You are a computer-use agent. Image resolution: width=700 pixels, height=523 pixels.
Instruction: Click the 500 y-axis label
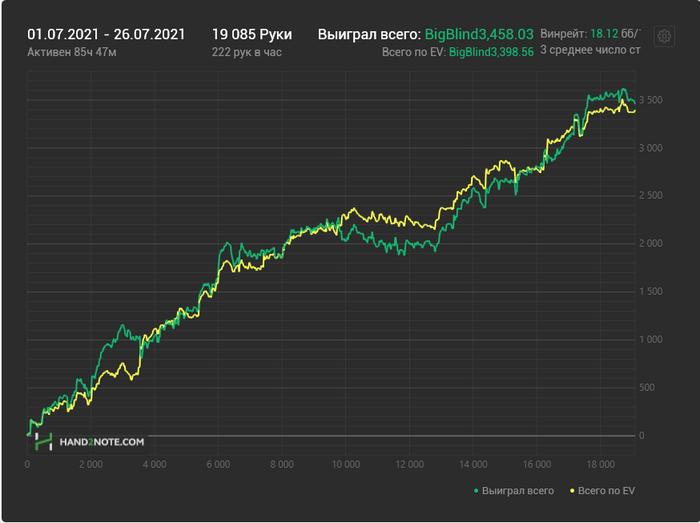coord(647,387)
